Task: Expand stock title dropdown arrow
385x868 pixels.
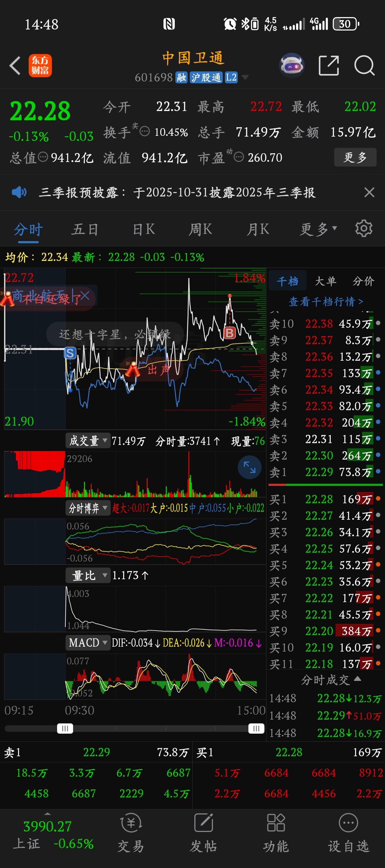Action: coord(245,78)
